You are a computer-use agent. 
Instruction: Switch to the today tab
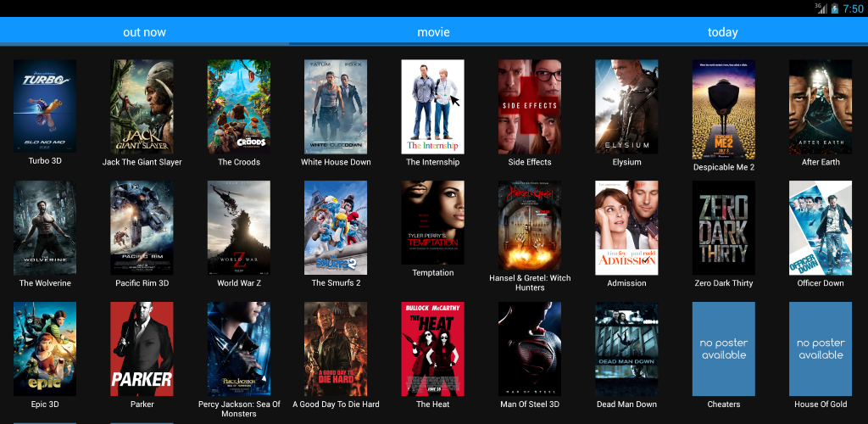tap(723, 31)
